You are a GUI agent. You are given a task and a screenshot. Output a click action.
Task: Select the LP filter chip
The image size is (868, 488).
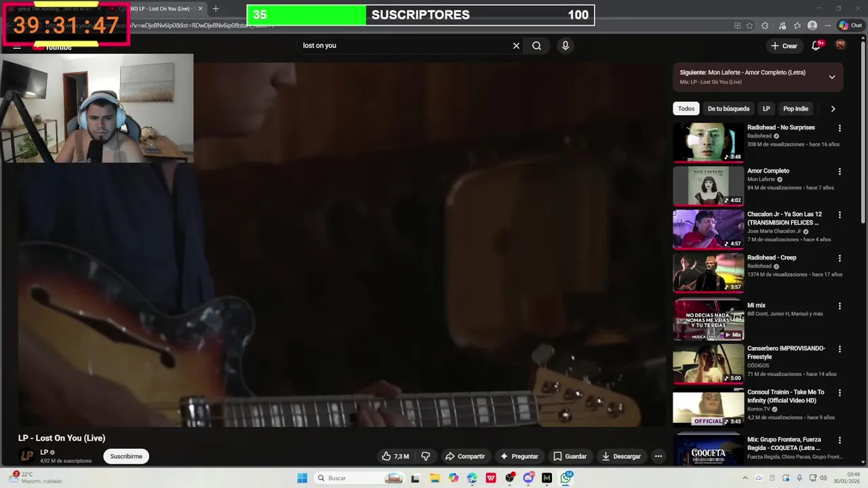766,108
